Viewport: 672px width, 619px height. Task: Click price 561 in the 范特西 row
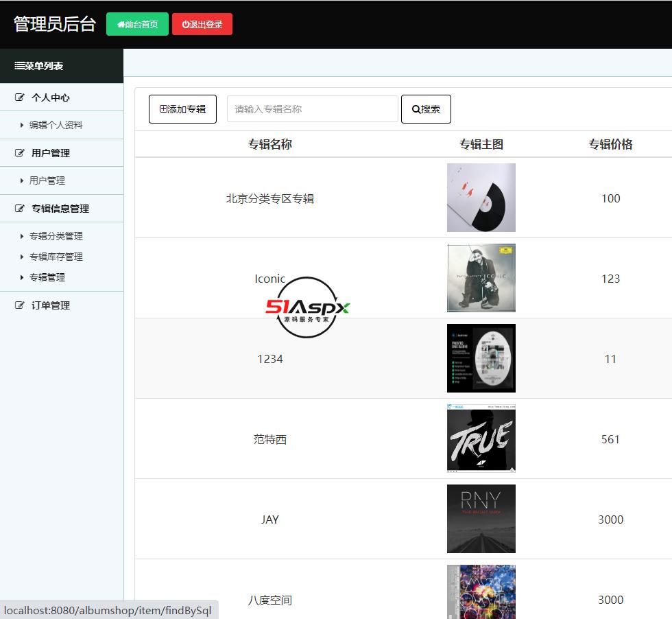click(611, 439)
